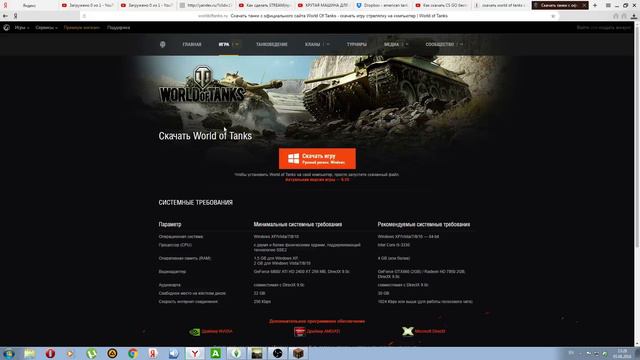Click the AMD logo icon
This screenshot has width=640, height=360.
tap(300, 331)
